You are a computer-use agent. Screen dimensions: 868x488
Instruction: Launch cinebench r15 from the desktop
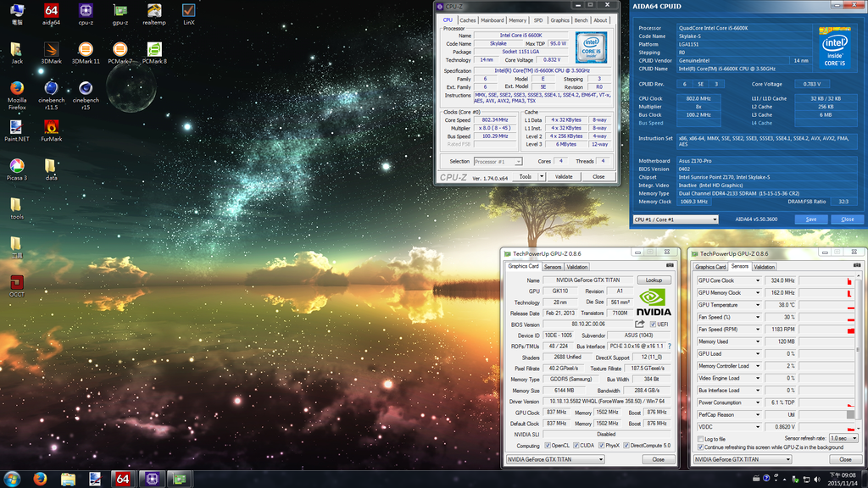[86, 89]
